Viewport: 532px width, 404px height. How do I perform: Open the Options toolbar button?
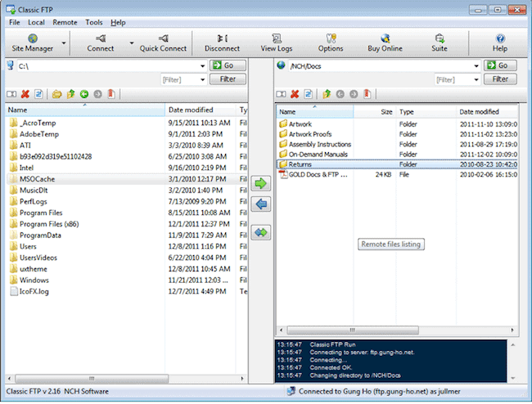pyautogui.click(x=331, y=43)
